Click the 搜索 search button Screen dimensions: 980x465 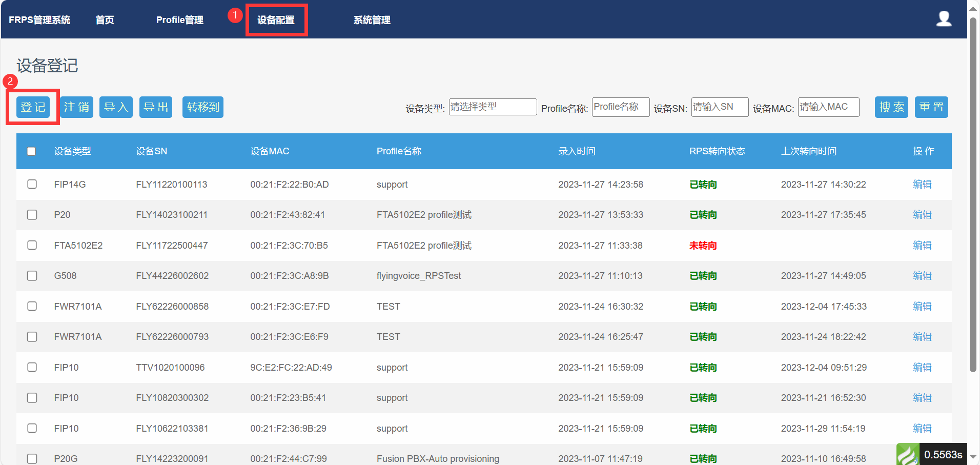point(891,107)
